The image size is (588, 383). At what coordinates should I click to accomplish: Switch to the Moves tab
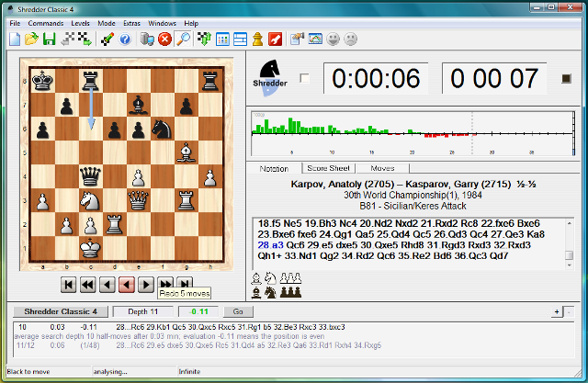tap(382, 168)
